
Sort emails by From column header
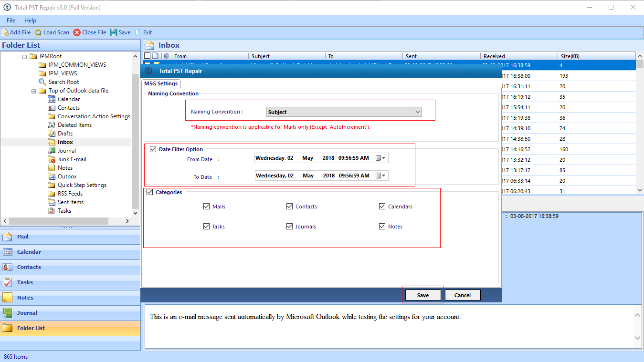click(x=210, y=56)
